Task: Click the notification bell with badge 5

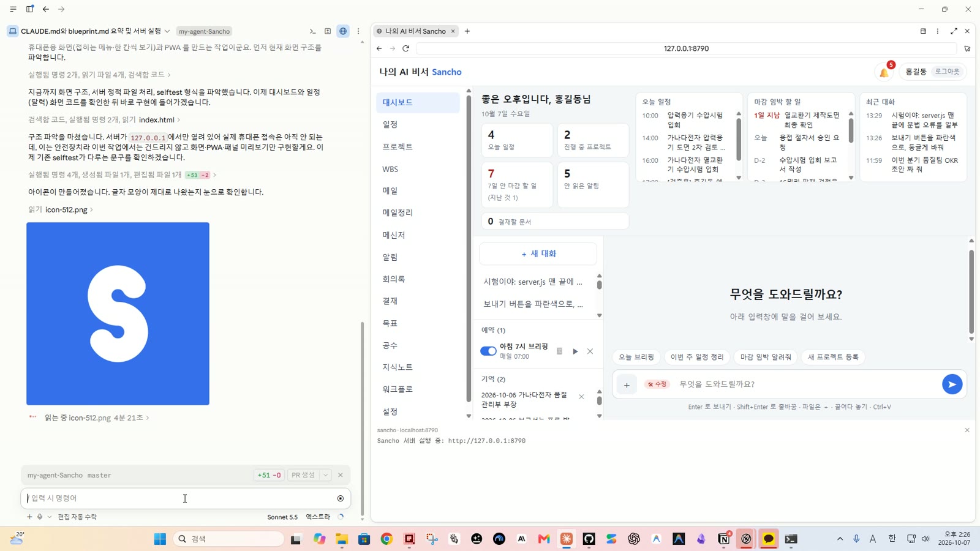Action: [x=884, y=72]
